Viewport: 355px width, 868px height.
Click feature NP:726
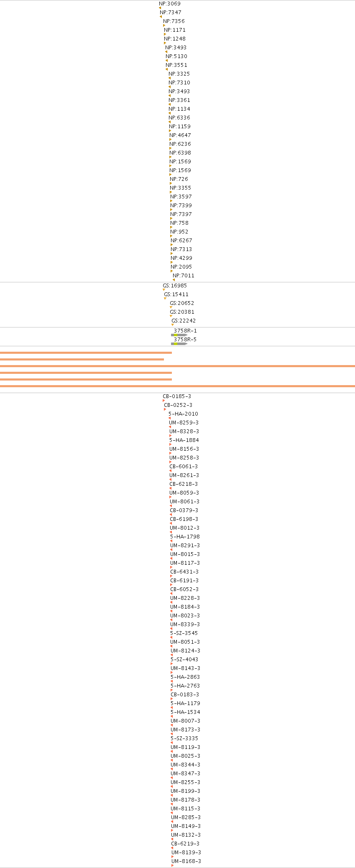click(x=179, y=179)
